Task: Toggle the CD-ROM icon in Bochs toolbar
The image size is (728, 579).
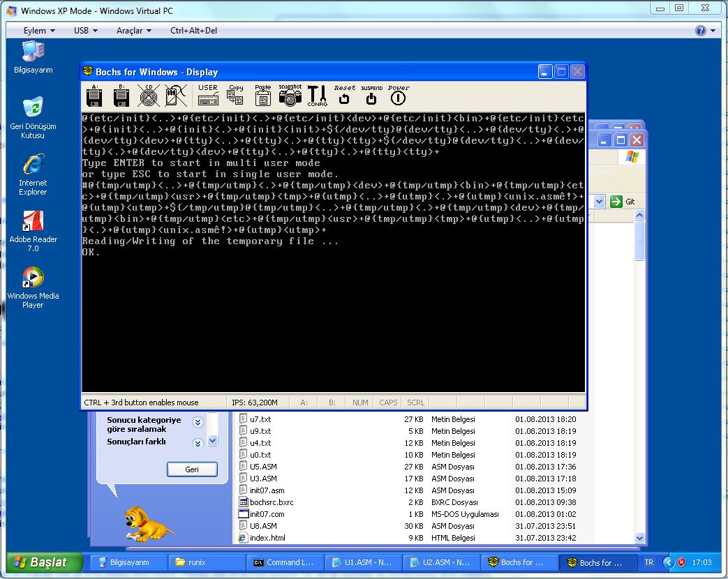Action: click(149, 96)
